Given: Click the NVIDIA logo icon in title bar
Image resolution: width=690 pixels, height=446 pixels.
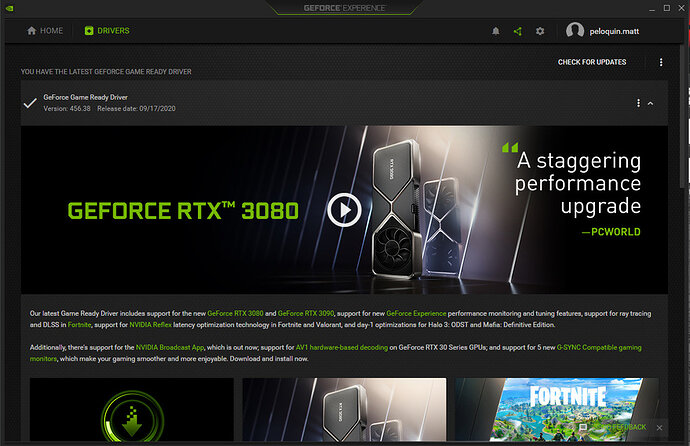Looking at the screenshot, I should pos(9,8).
